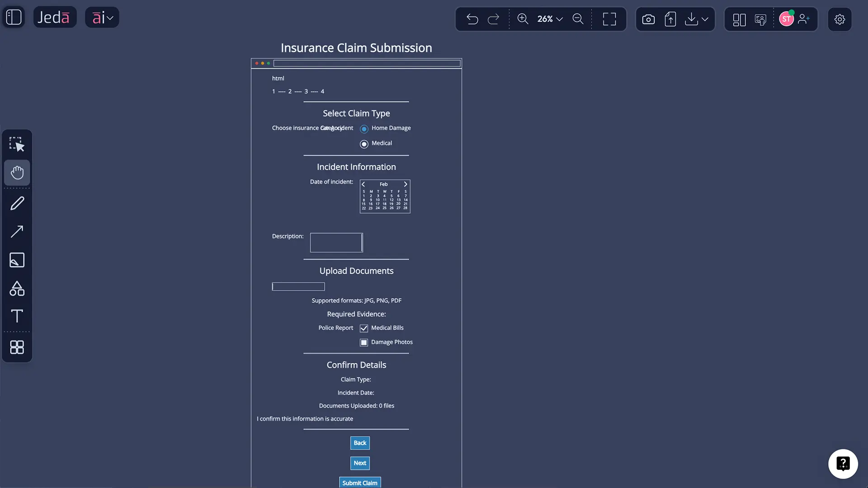Click inside the Description text box
868x488 pixels.
click(x=336, y=243)
